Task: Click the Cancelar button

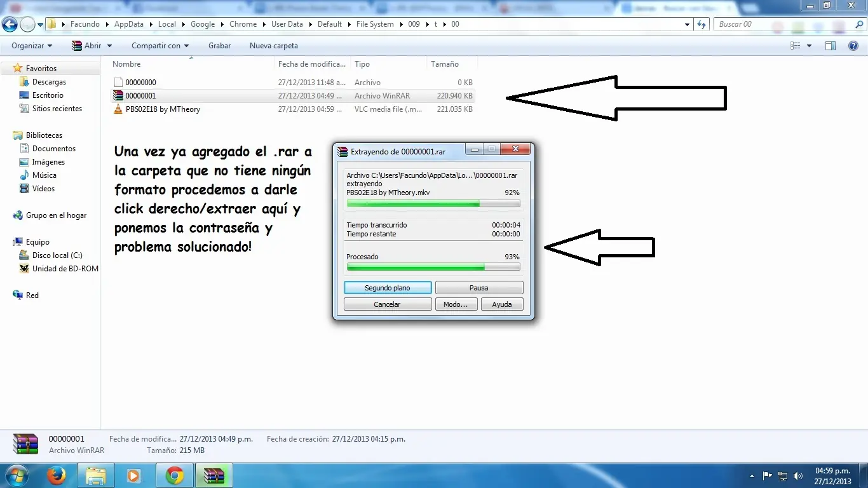Action: pos(388,304)
